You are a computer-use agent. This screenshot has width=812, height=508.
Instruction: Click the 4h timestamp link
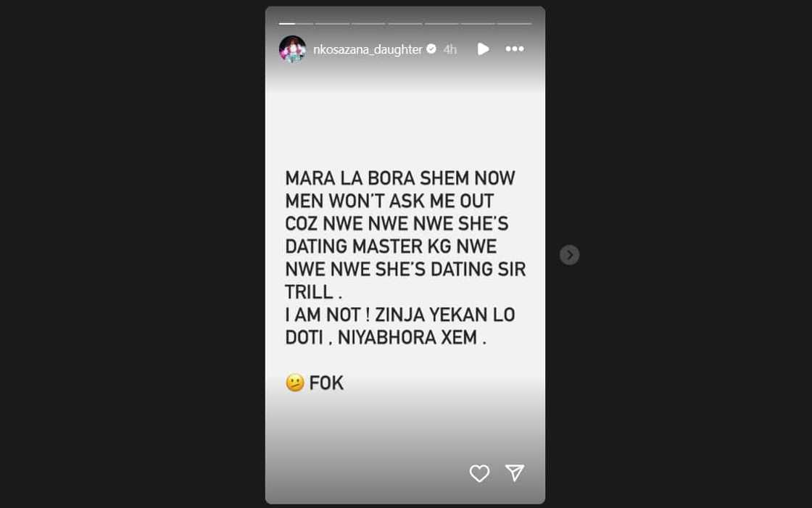tap(449, 49)
